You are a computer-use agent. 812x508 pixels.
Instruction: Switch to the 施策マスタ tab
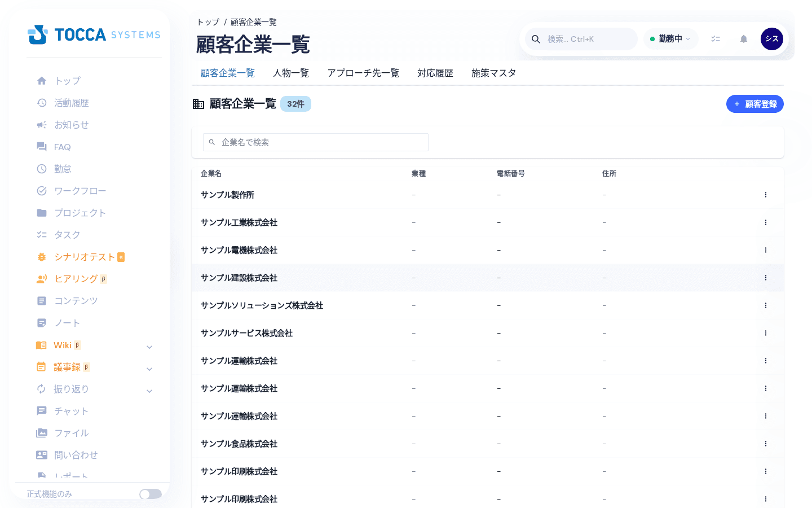(x=494, y=73)
